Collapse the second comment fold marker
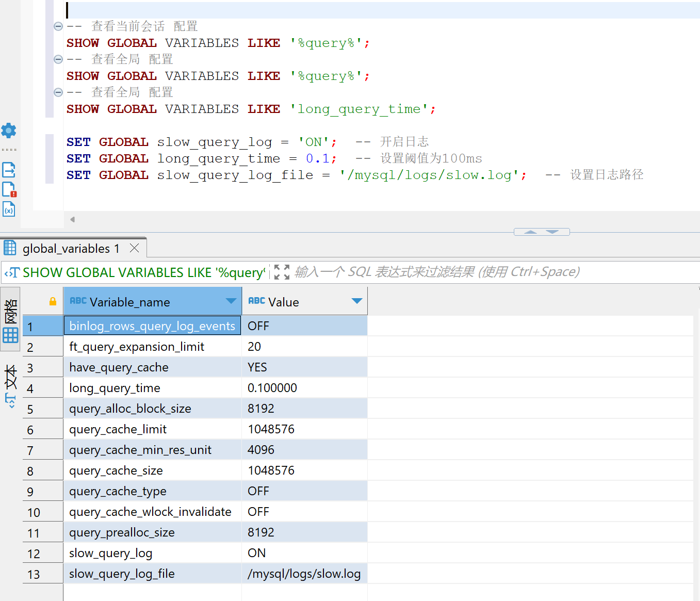This screenshot has height=601, width=700. pyautogui.click(x=58, y=59)
